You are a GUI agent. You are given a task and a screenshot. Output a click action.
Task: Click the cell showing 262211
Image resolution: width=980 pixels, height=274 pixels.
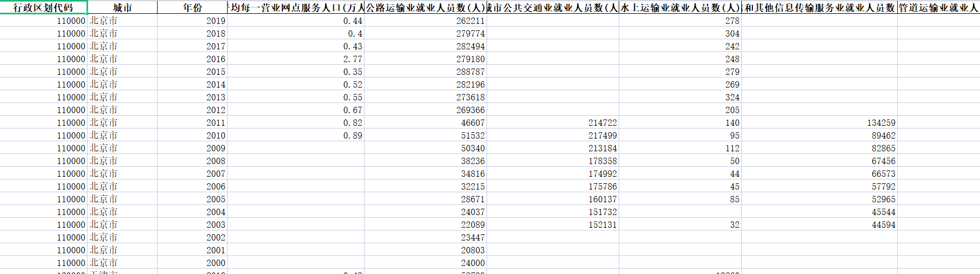426,21
